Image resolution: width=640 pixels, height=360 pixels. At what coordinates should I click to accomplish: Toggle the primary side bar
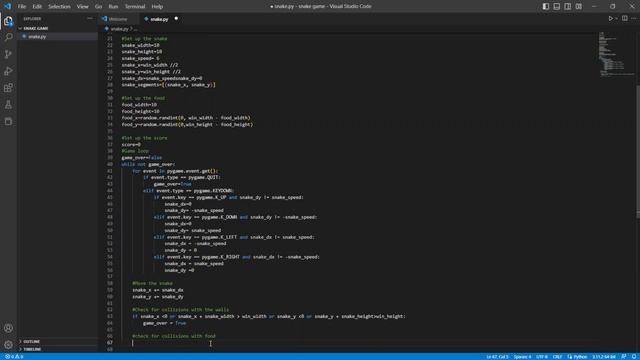(546, 6)
